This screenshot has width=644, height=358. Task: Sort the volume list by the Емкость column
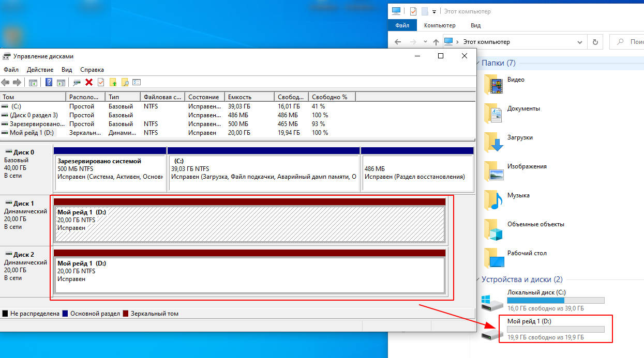coord(239,97)
